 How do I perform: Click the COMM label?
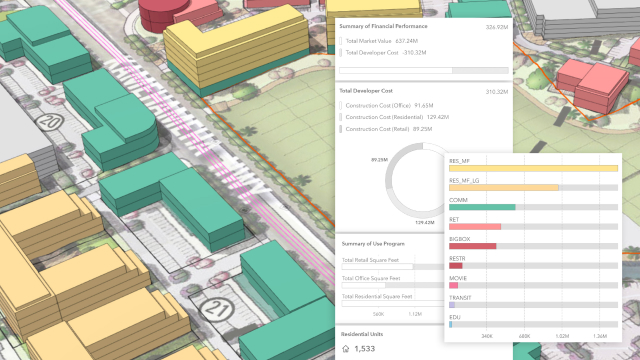coord(458,200)
